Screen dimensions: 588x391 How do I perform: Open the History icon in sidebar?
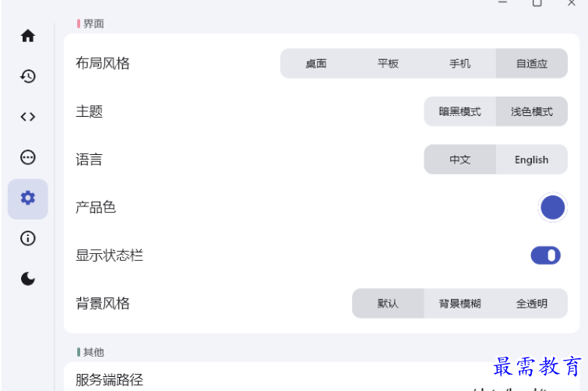click(28, 76)
